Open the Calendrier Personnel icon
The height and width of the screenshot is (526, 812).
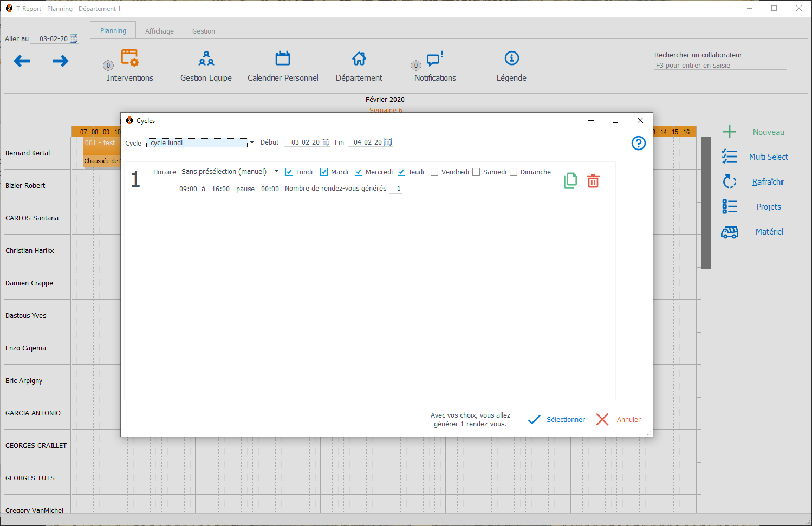(283, 58)
